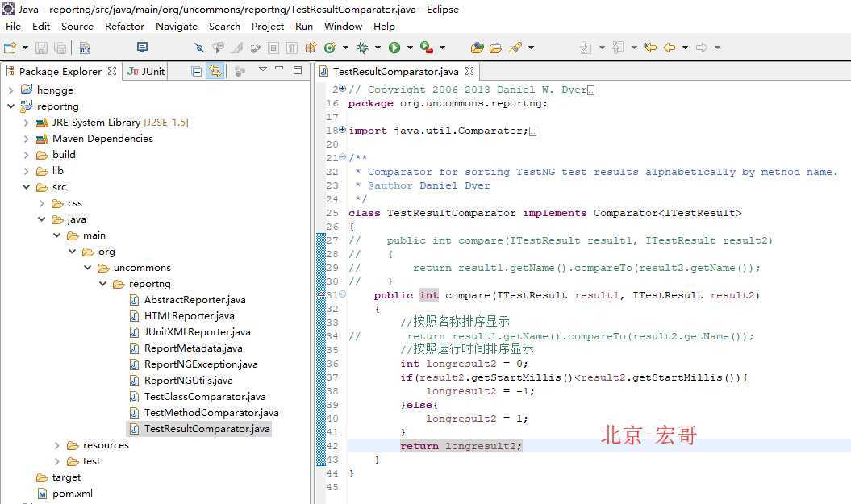This screenshot has height=504, width=851.
Task: Click the New Java Class icon
Action: click(x=329, y=48)
